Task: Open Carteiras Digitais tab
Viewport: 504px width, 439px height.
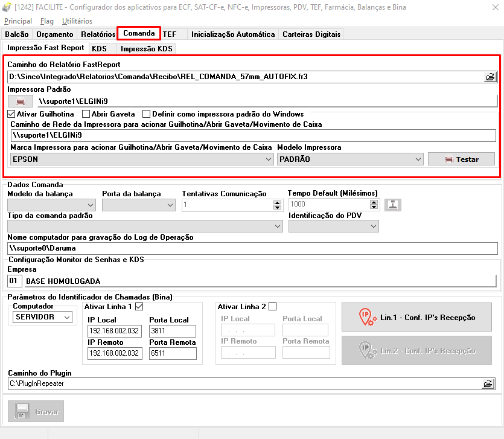Action: pos(311,34)
